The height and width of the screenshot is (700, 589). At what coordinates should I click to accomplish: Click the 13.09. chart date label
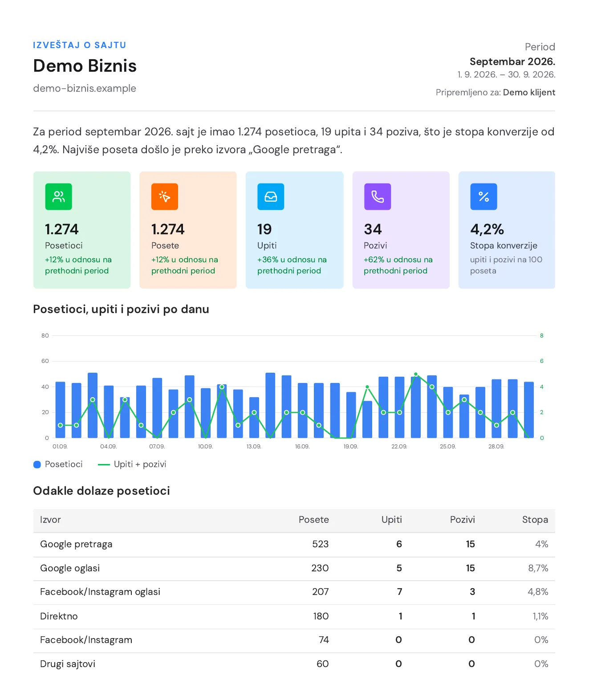[254, 446]
